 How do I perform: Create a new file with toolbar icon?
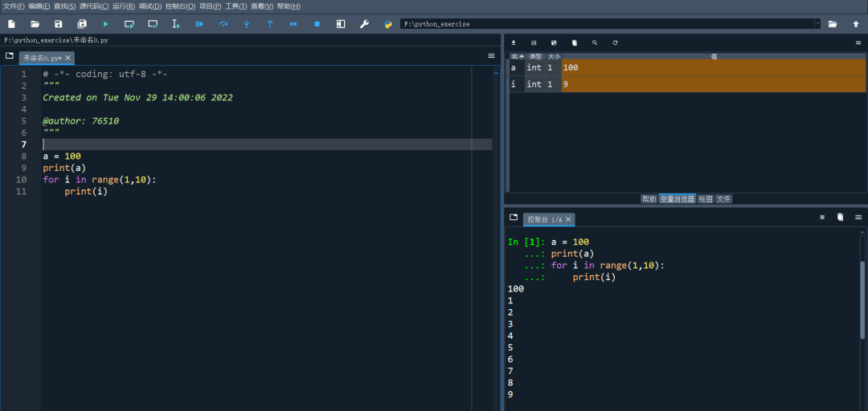click(11, 24)
